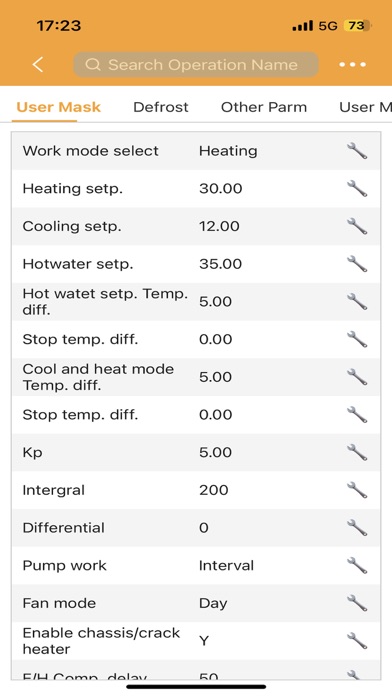Tap the partially visible rightmost User tab

[365, 107]
